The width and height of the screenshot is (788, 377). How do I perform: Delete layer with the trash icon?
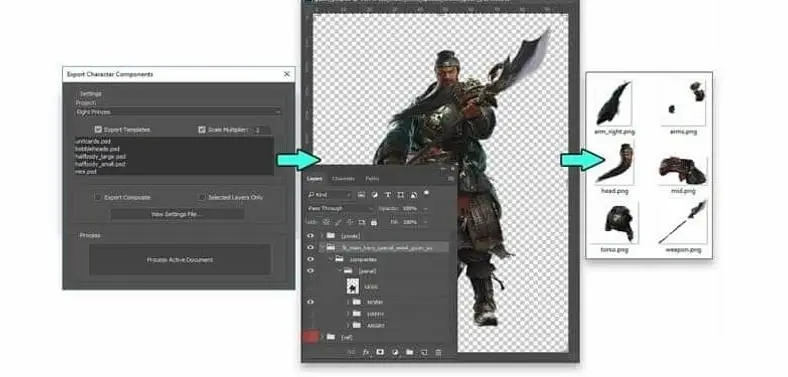tap(438, 352)
